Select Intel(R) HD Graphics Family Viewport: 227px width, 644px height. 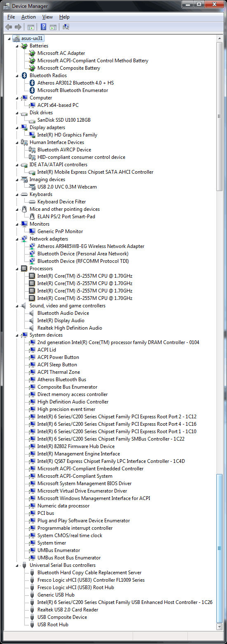tap(67, 135)
